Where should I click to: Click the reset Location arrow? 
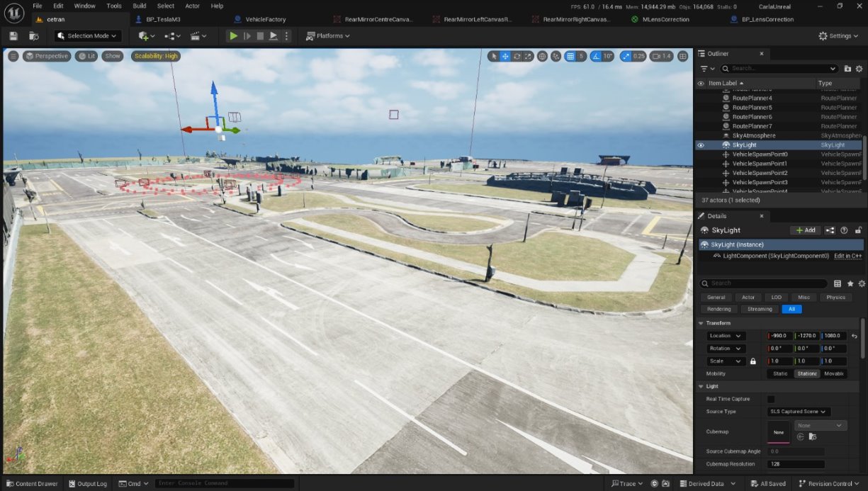(x=855, y=336)
